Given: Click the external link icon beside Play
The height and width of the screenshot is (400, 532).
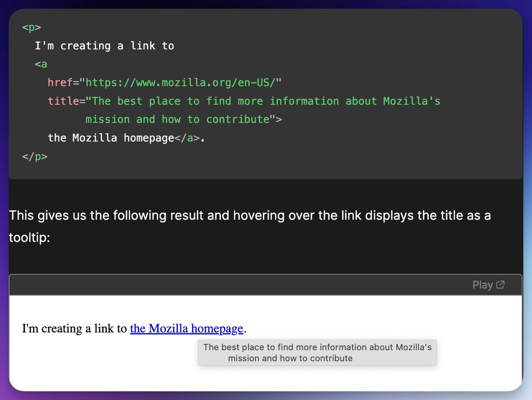Looking at the screenshot, I should pos(501,285).
